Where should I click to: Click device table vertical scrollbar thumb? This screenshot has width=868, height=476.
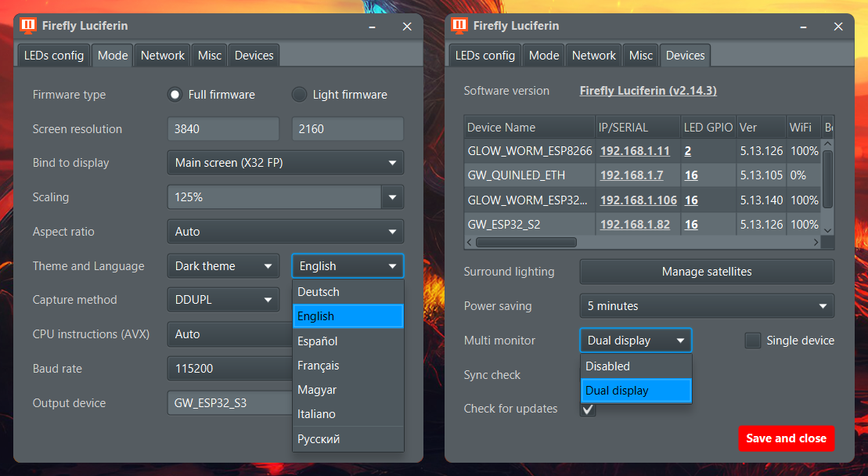[x=827, y=178]
